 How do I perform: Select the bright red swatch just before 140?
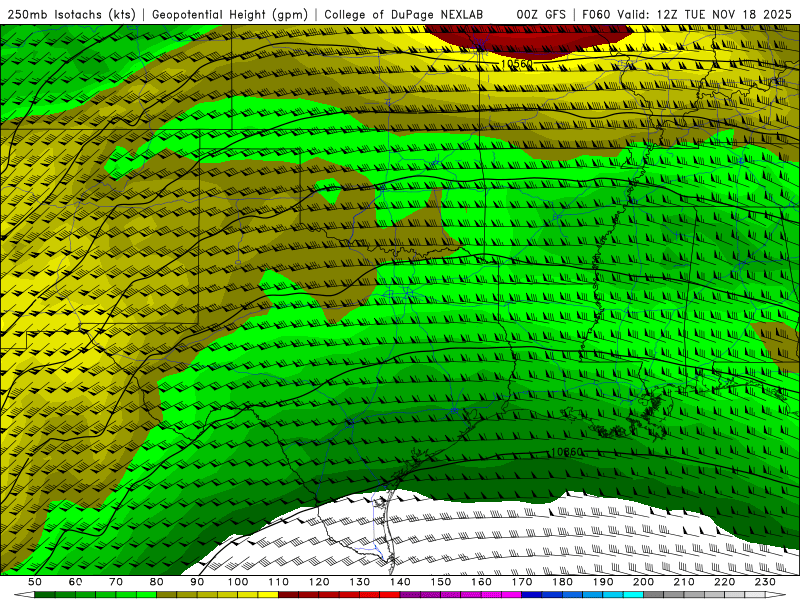click(390, 595)
